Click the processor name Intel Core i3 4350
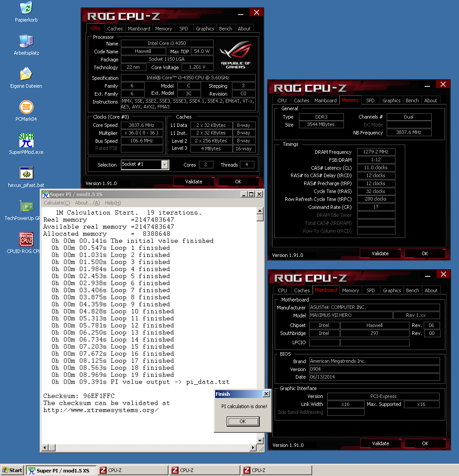Viewport: 459px width, 476px height. tap(167, 43)
